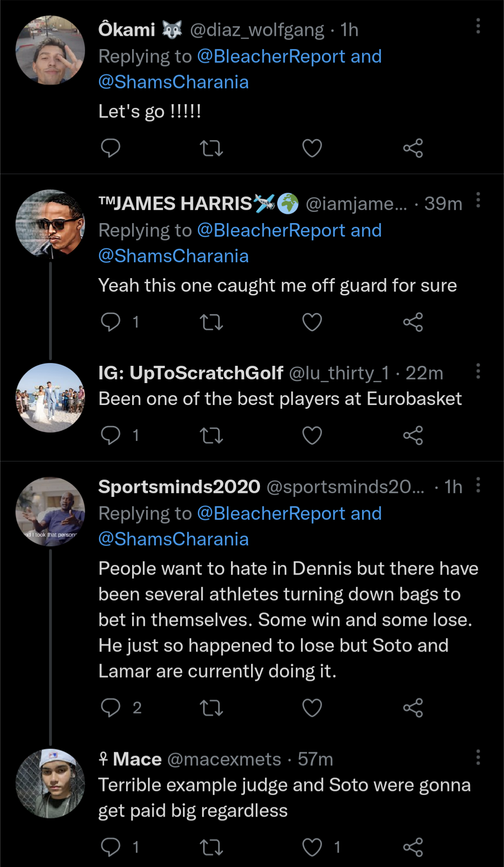The image size is (504, 867).
Task: Share Mace's tweet about Judge and Soto
Action: click(x=413, y=847)
